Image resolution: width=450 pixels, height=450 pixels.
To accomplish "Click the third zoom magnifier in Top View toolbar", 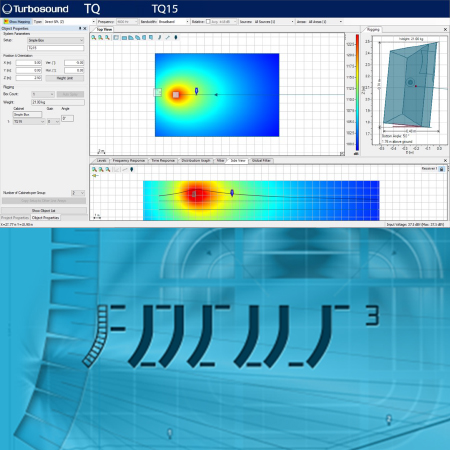I will [107, 38].
